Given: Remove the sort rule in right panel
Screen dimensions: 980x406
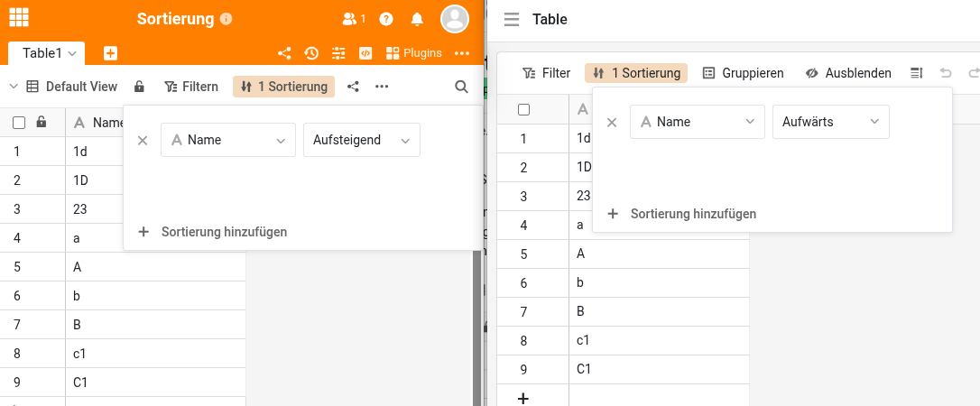Looking at the screenshot, I should [x=612, y=122].
